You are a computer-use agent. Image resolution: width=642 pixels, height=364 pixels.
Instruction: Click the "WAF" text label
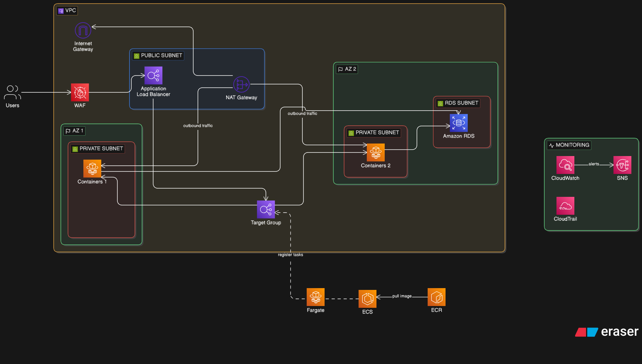(x=80, y=106)
